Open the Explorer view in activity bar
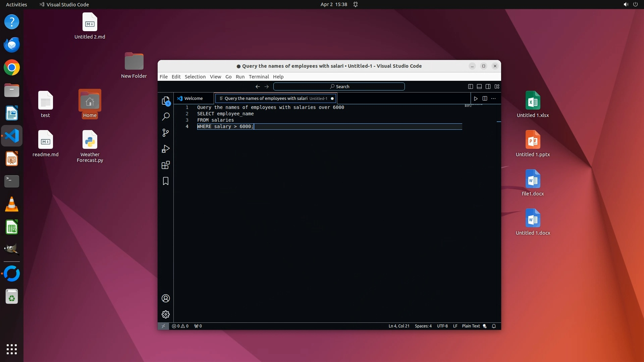The height and width of the screenshot is (362, 644). coord(166,101)
